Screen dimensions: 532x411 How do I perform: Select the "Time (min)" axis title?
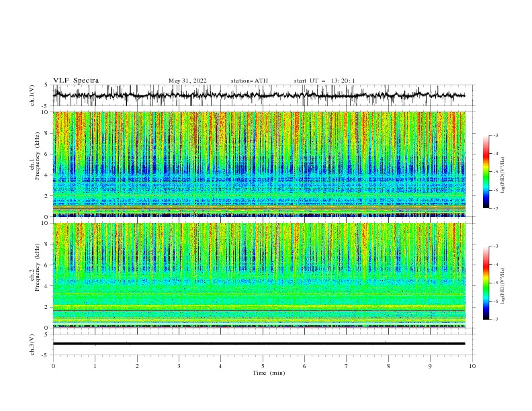point(269,373)
